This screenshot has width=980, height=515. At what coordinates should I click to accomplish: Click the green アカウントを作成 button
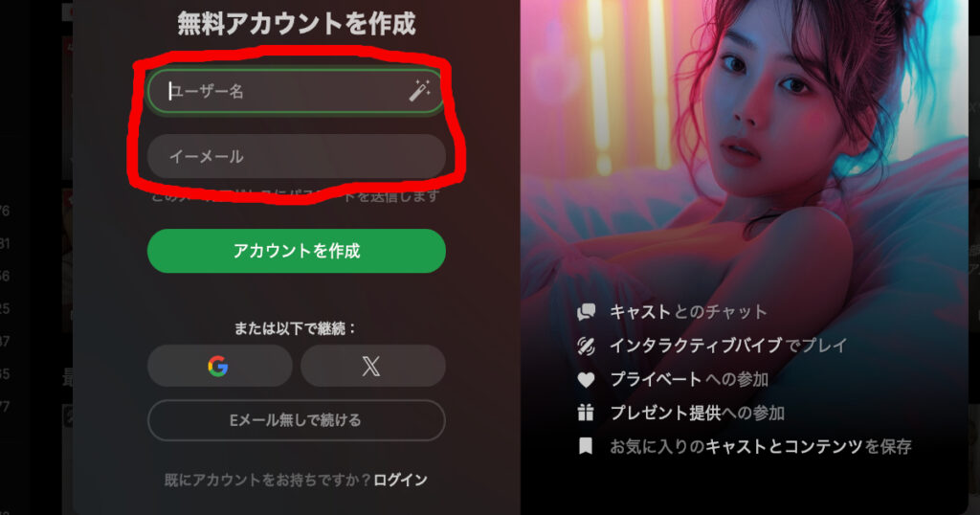pos(297,251)
